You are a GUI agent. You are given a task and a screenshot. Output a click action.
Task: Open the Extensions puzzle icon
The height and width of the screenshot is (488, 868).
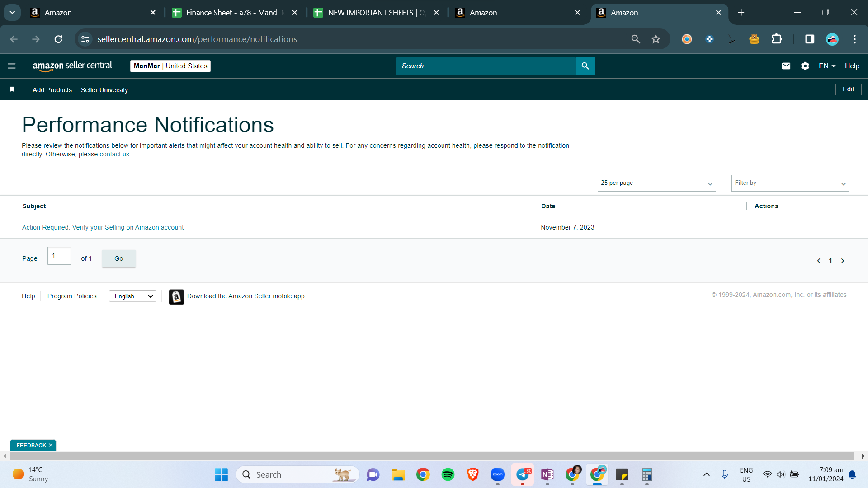(x=777, y=39)
